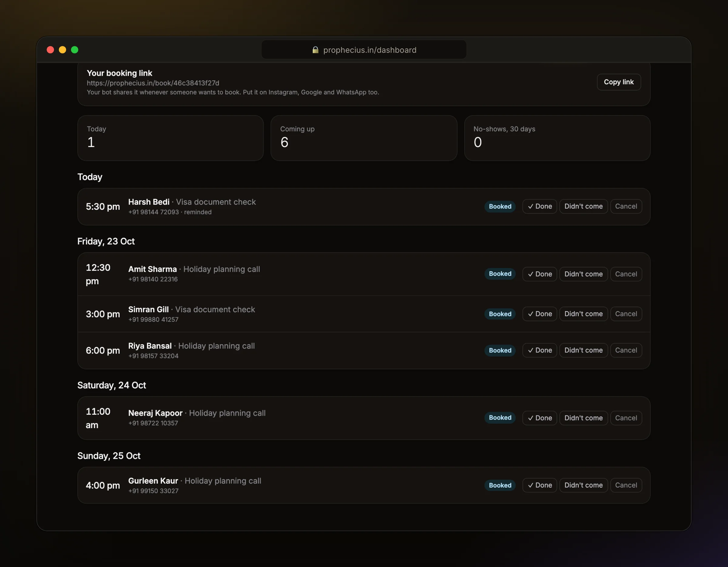Click Booked badge for Riya Bansal
This screenshot has width=728, height=567.
pyautogui.click(x=500, y=350)
